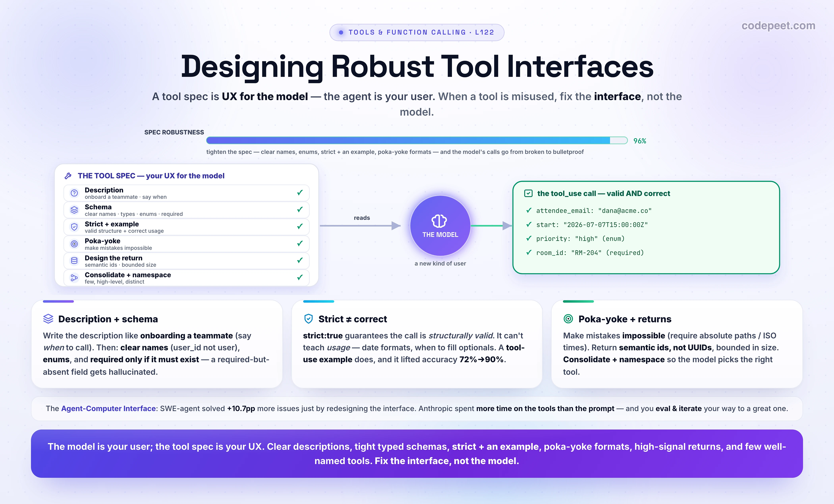Click the layers icon of Description + schema card
The image size is (834, 504).
(x=48, y=319)
